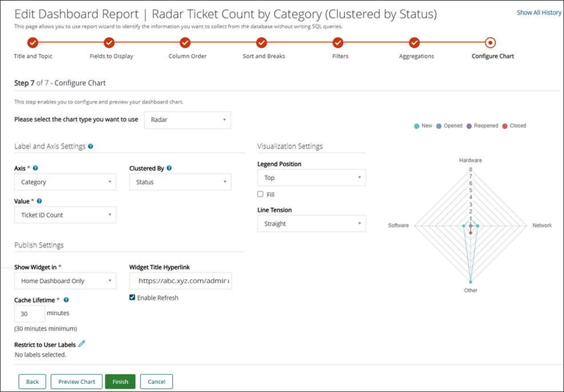Screen dimensions: 564x392
Task: Open help for Label and Axis Settings
Action: (x=91, y=146)
